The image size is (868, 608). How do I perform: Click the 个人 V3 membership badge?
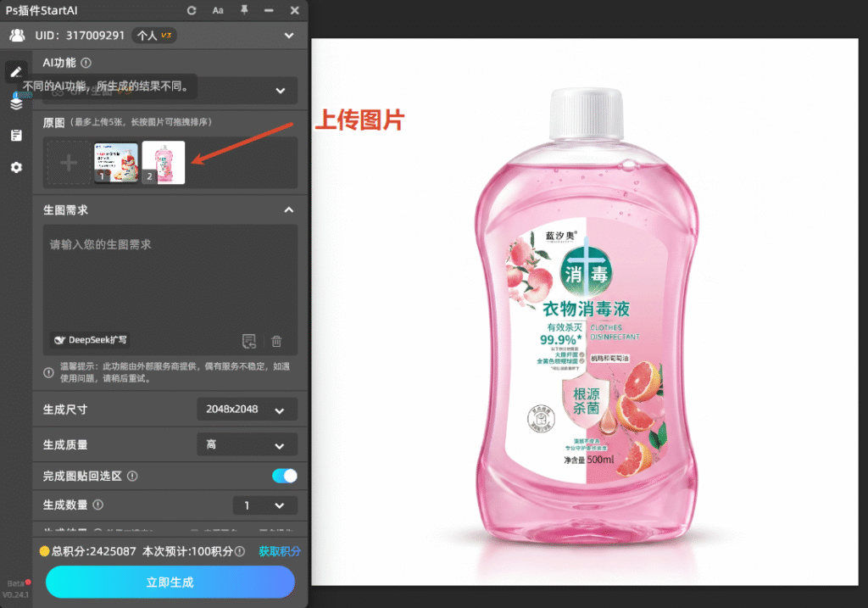154,36
